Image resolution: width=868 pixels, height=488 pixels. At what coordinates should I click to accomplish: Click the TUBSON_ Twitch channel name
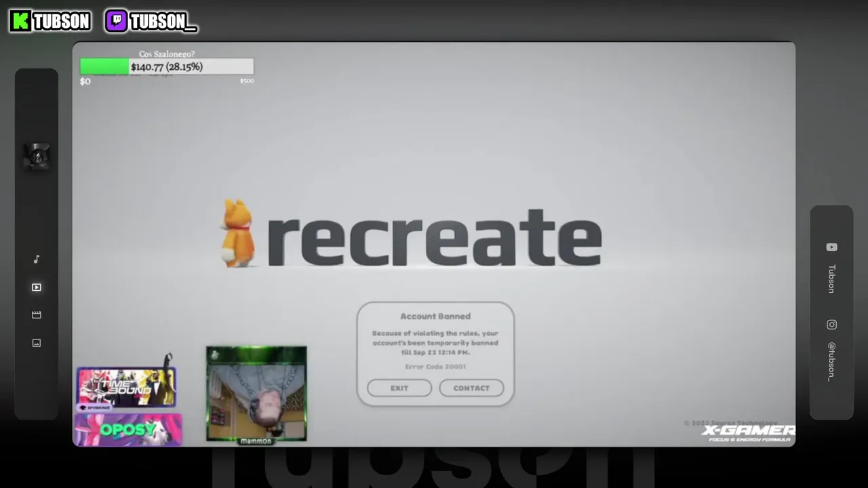coord(163,22)
